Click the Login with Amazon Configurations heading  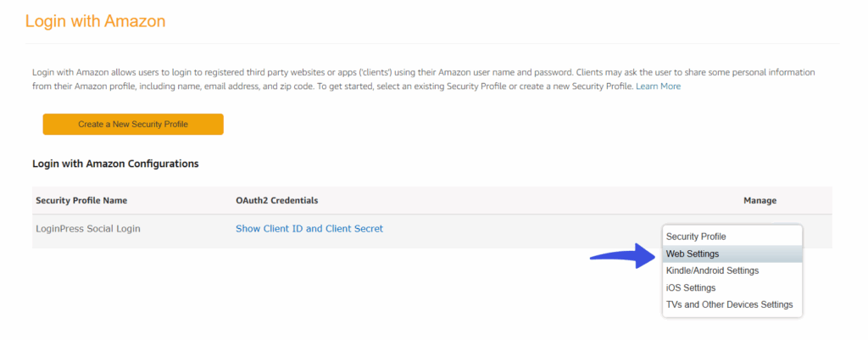click(x=115, y=164)
